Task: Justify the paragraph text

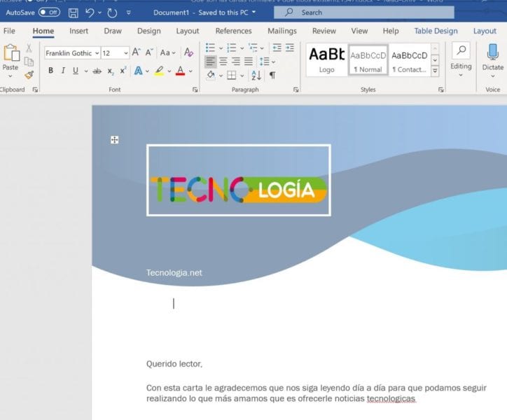Action: tap(249, 62)
